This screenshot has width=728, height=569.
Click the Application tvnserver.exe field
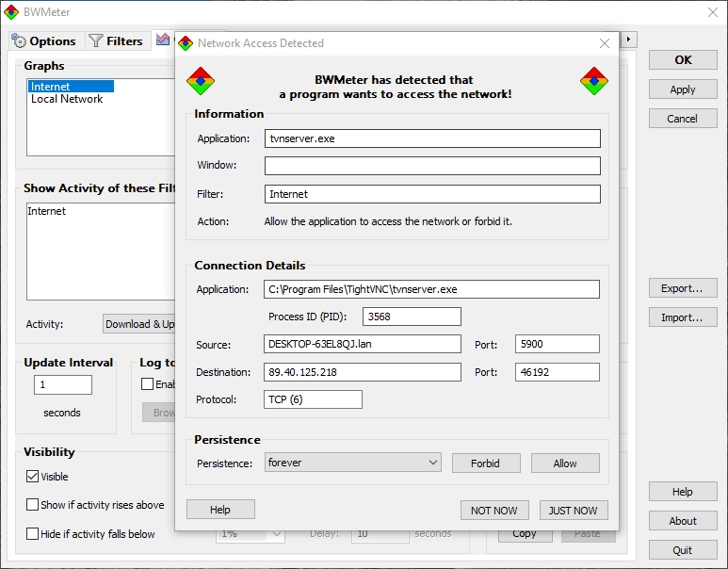pyautogui.click(x=432, y=138)
